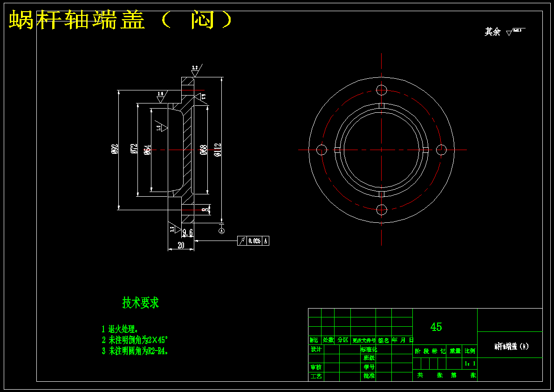The height and width of the screenshot is (392, 554).
Task: Select the 设计 label
Action: (x=316, y=349)
